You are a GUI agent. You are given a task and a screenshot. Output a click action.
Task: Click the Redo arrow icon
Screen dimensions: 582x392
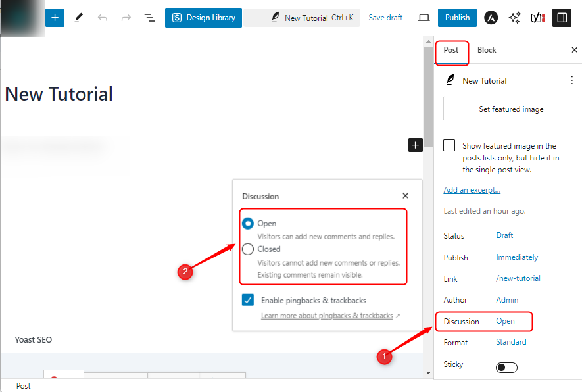pos(126,18)
